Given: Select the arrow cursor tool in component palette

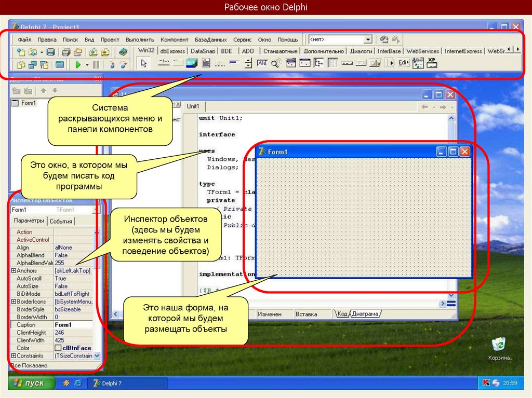Looking at the screenshot, I should (144, 64).
